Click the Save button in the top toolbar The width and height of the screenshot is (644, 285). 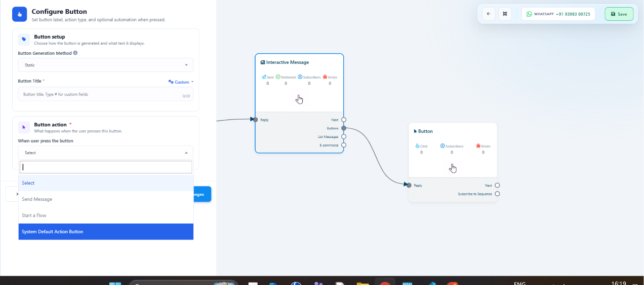(619, 14)
